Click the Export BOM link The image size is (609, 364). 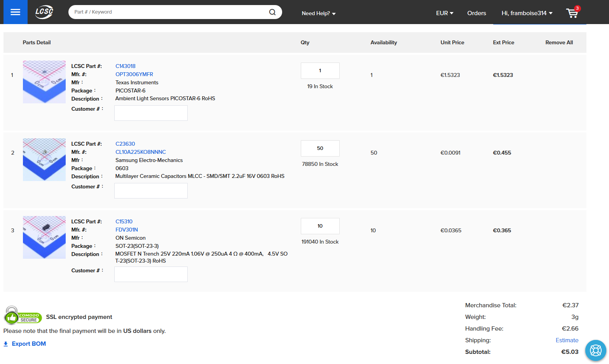click(29, 344)
